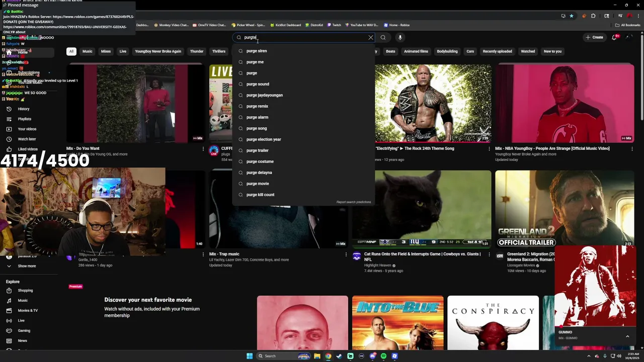The height and width of the screenshot is (362, 644).
Task: Open the KickBot Dashboard bookmark
Action: point(285,25)
